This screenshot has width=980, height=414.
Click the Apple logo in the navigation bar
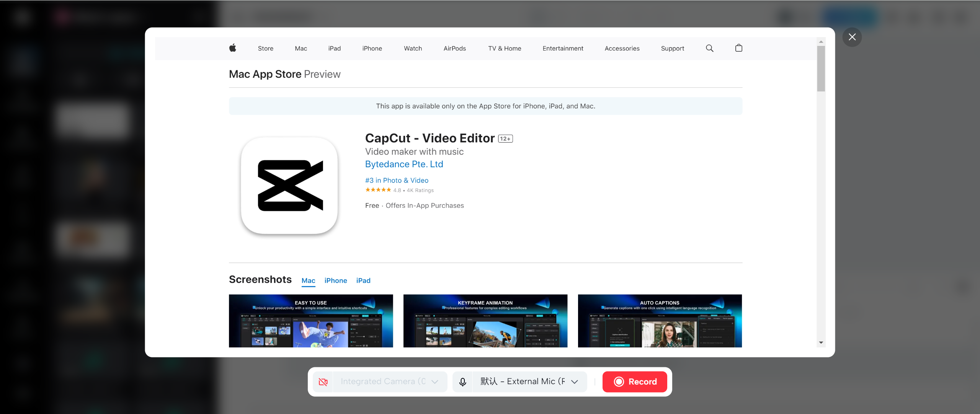point(233,48)
